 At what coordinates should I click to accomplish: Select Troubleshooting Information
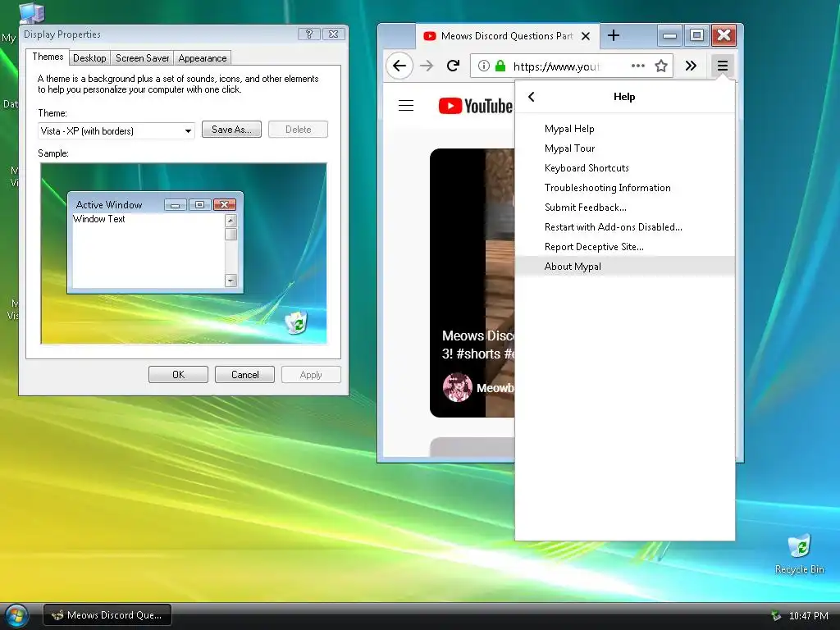pyautogui.click(x=624, y=188)
